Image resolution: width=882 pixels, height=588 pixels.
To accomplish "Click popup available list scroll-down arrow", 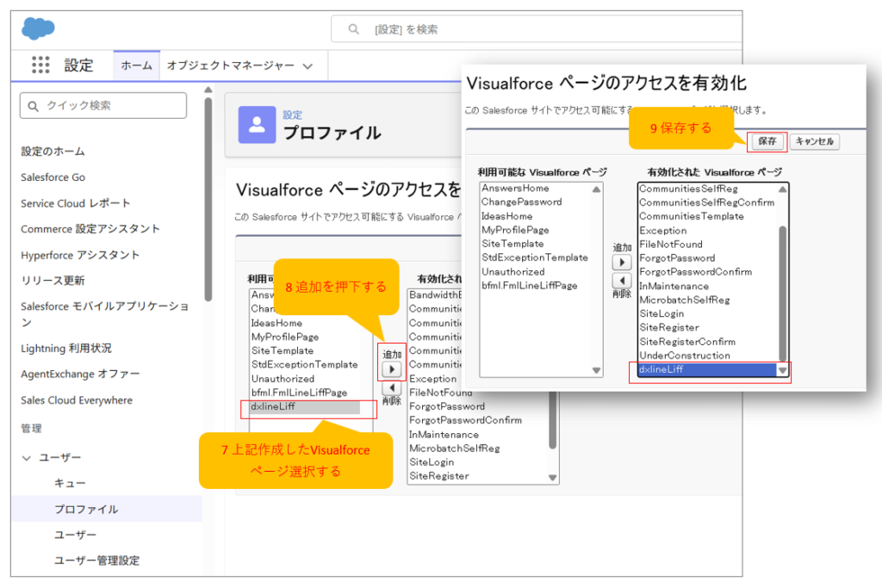I will pos(596,370).
